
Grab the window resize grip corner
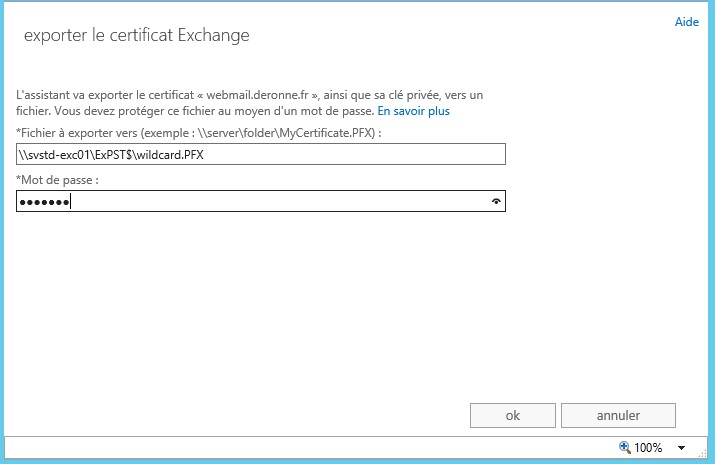[702, 453]
